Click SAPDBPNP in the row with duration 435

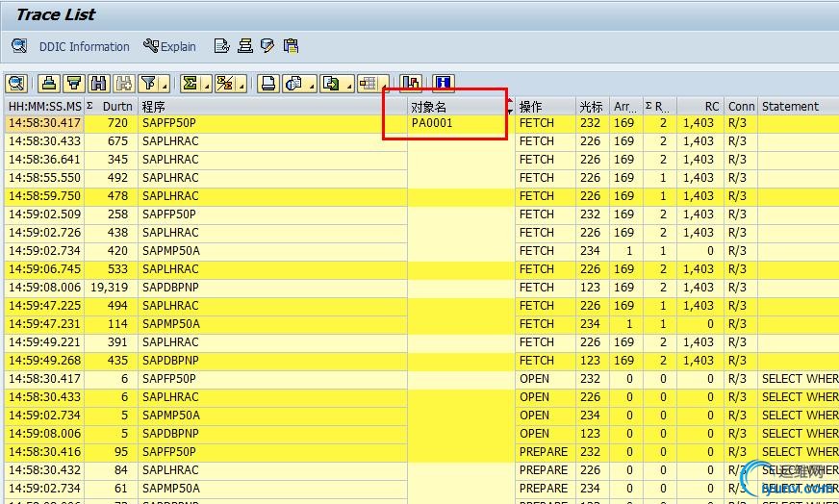[170, 360]
